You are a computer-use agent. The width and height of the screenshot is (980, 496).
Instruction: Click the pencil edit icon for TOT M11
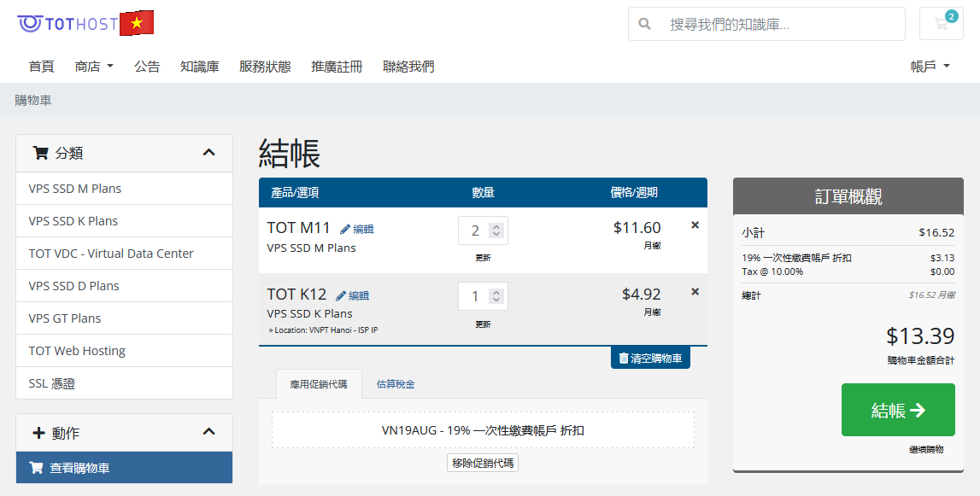(x=345, y=230)
